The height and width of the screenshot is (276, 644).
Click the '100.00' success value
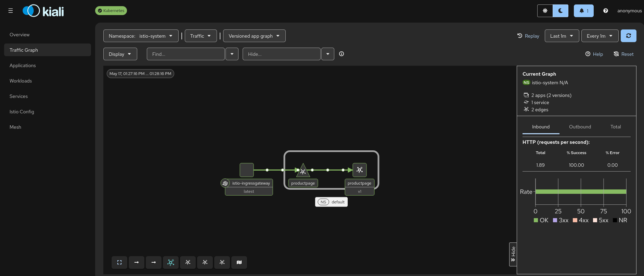(x=577, y=165)
